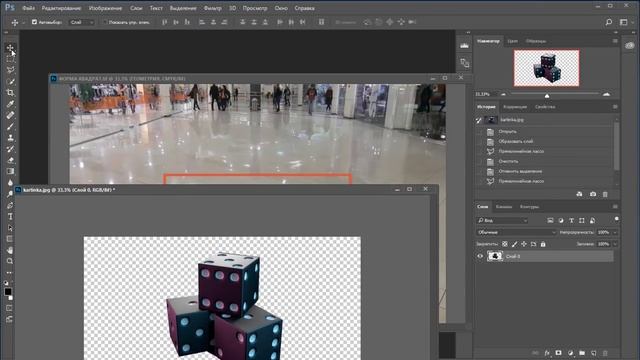Filter layers by pixel layer icon
This screenshot has width=640, height=360.
(550, 220)
